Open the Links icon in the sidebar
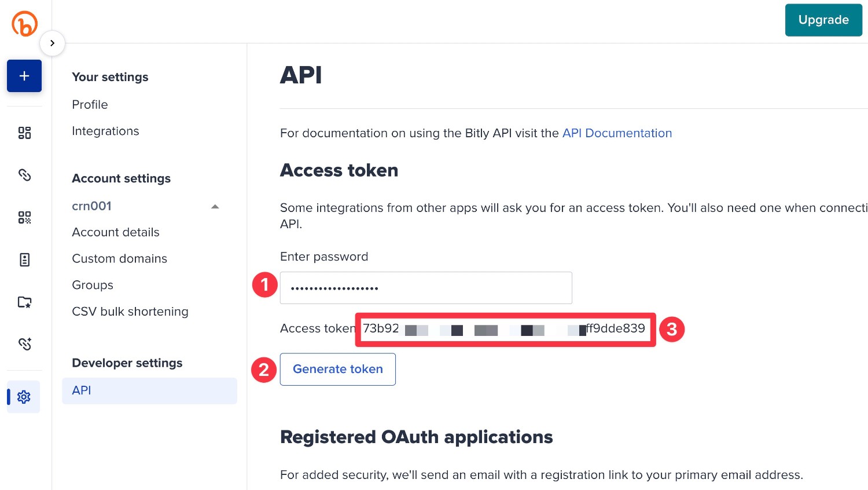The width and height of the screenshot is (868, 490). click(x=24, y=175)
